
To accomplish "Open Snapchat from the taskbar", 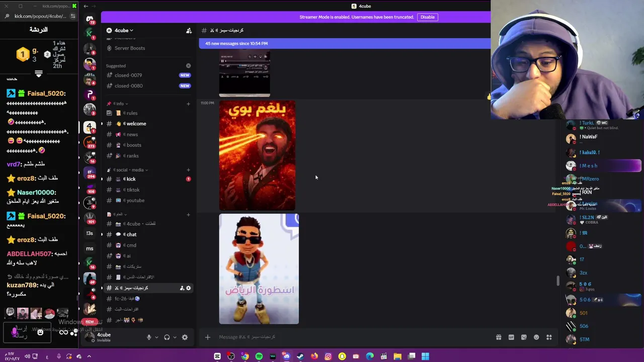I will [342, 356].
